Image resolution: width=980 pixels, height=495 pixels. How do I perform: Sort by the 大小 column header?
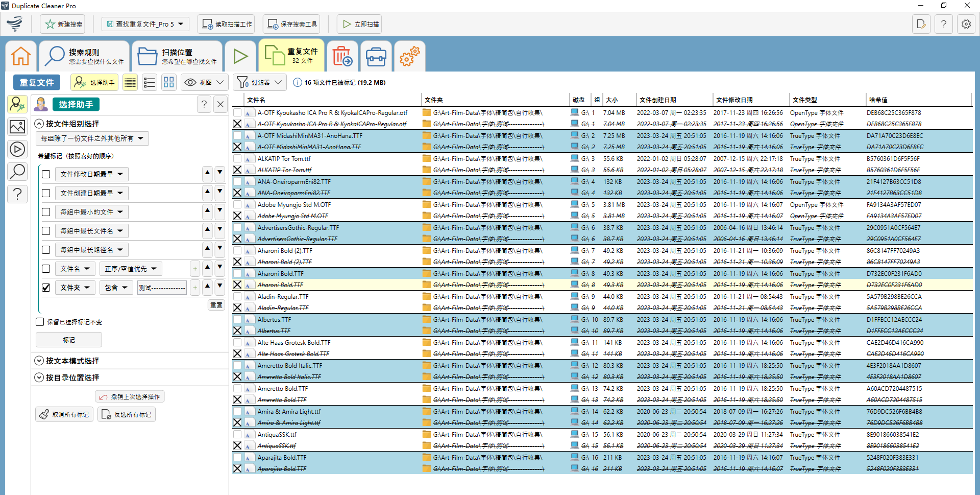tap(619, 100)
